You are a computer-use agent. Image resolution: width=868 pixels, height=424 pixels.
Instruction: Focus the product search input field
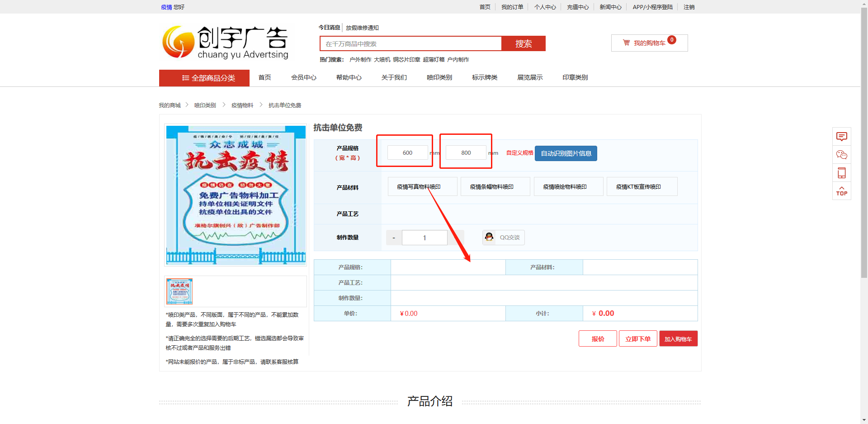411,43
